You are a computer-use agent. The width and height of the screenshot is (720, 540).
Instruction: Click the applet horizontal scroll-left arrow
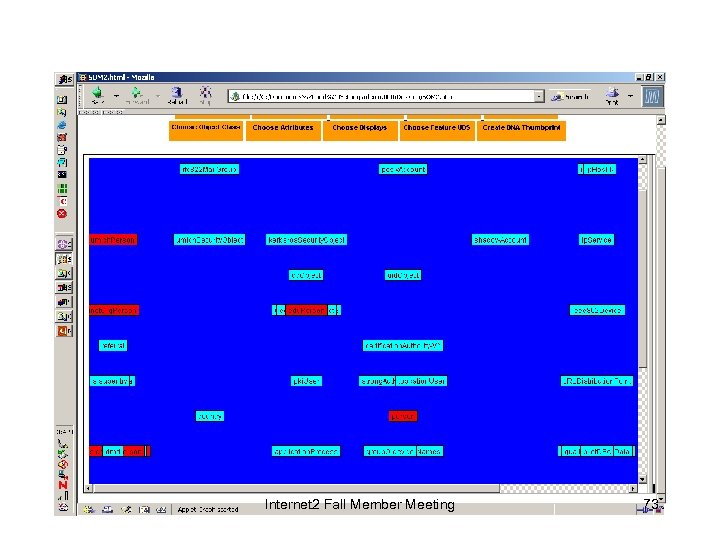[x=88, y=489]
